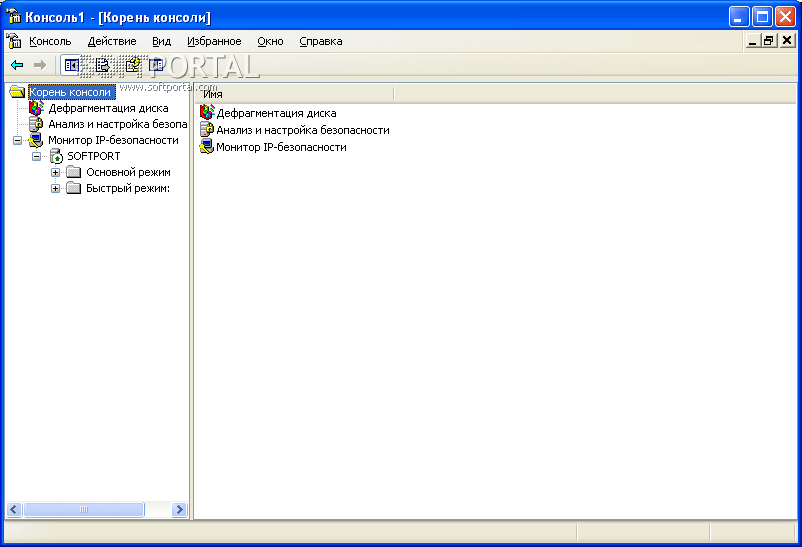
Task: Expand the Быстрый режим node
Action: 55,188
